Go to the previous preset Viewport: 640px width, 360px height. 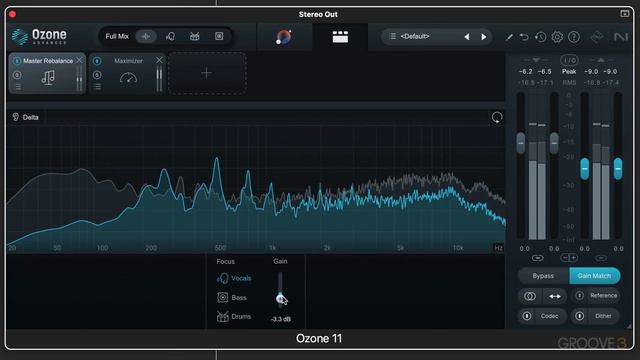467,37
